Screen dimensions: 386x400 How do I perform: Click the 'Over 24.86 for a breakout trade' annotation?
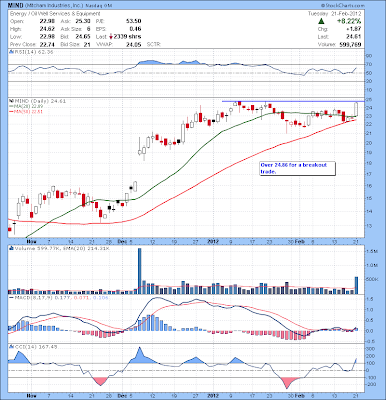[297, 168]
